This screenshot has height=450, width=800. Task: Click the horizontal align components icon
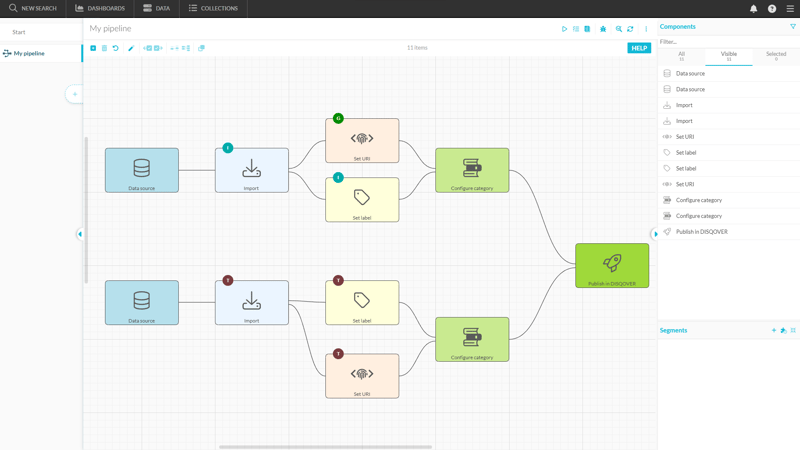[174, 48]
